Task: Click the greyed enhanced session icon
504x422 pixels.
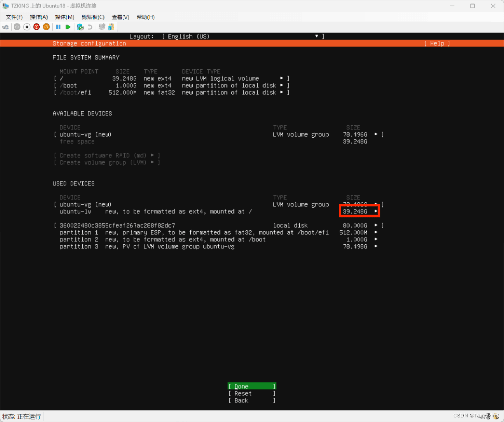Action: click(x=102, y=27)
